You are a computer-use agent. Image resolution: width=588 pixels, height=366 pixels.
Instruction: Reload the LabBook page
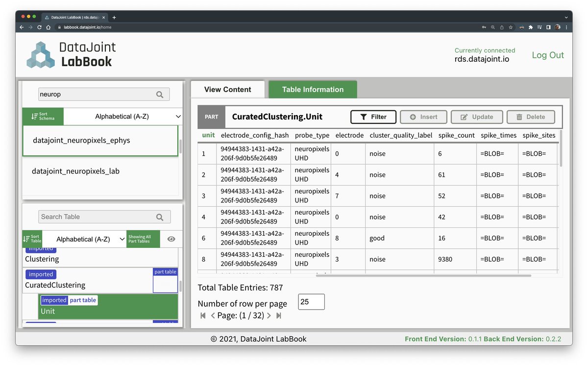pyautogui.click(x=39, y=27)
